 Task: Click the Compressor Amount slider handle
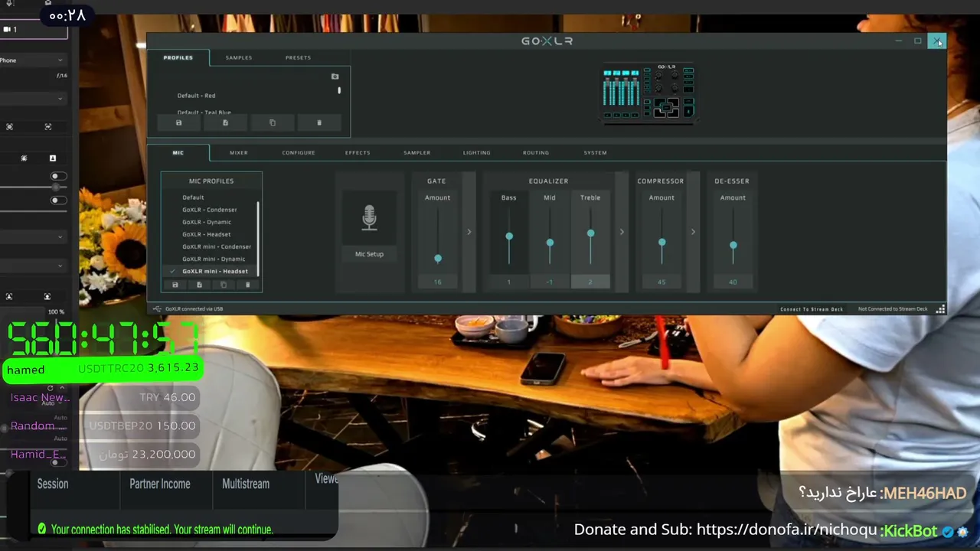661,243
